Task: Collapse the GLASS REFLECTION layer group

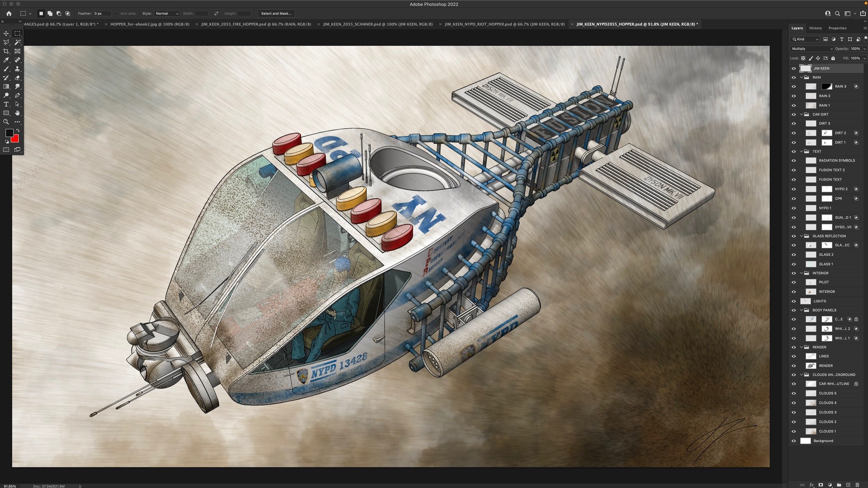Action: [802, 236]
